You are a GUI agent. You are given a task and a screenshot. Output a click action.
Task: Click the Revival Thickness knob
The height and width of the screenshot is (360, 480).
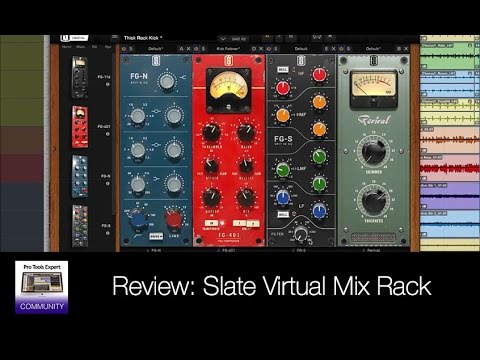(x=374, y=200)
